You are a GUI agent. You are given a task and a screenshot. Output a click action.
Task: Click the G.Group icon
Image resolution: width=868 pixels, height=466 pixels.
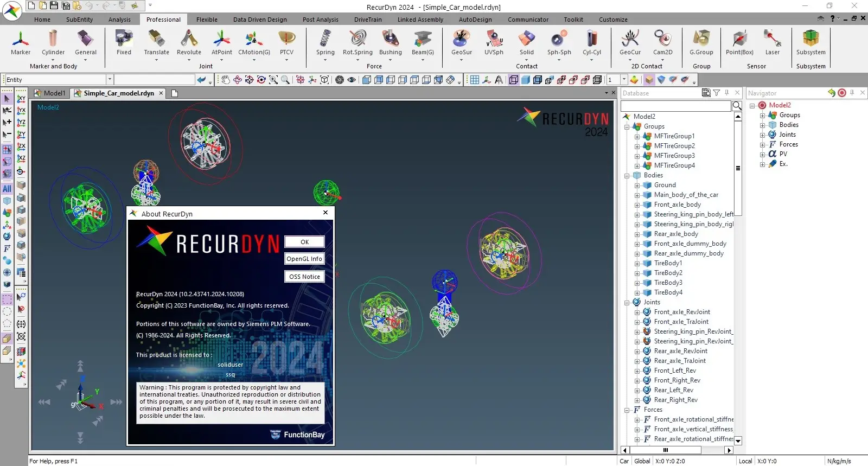click(x=701, y=43)
